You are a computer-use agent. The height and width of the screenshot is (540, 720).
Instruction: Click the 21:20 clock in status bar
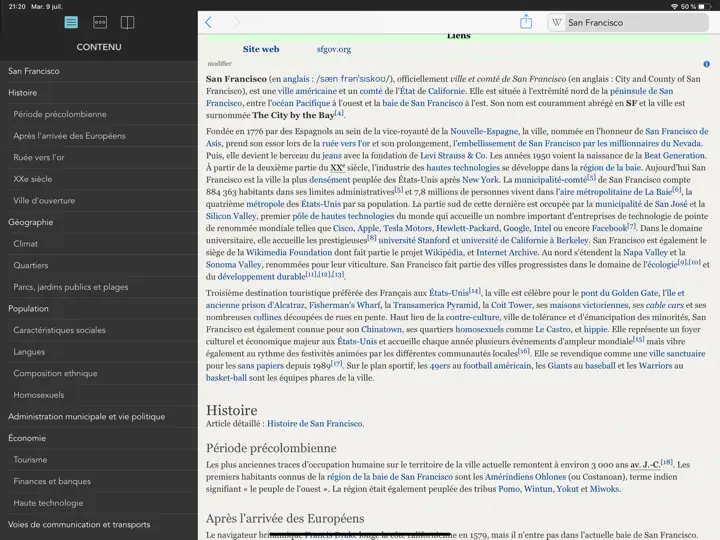pyautogui.click(x=17, y=6)
